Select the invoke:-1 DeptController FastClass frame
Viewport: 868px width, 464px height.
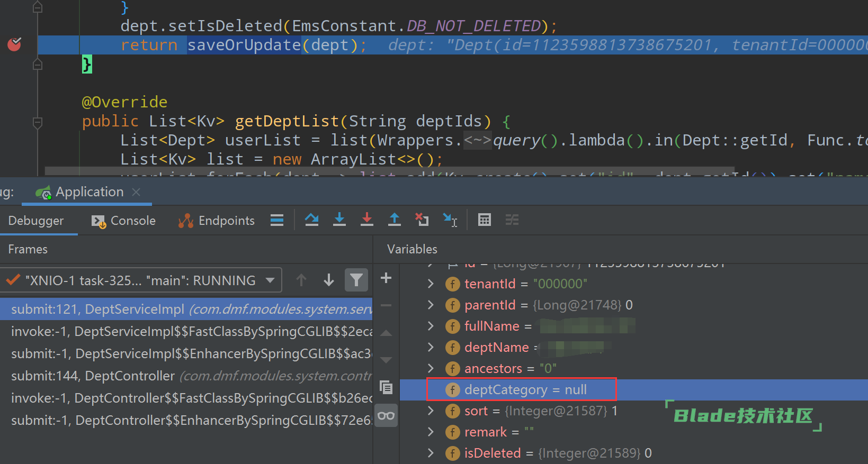click(186, 398)
